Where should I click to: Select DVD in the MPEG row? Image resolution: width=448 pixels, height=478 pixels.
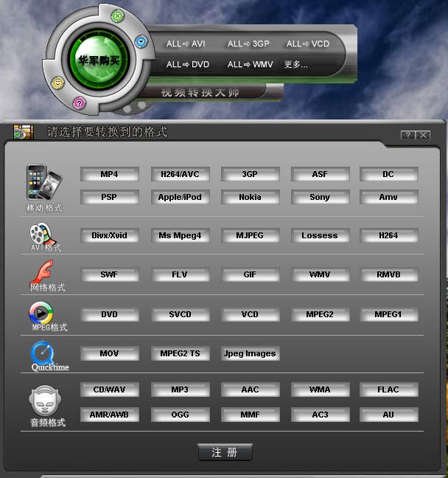(109, 314)
